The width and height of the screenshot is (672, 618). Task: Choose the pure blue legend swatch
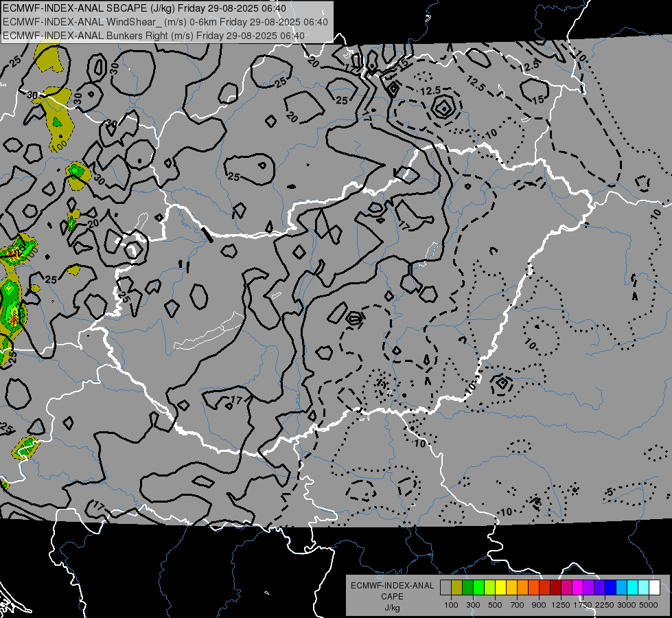coord(611,588)
